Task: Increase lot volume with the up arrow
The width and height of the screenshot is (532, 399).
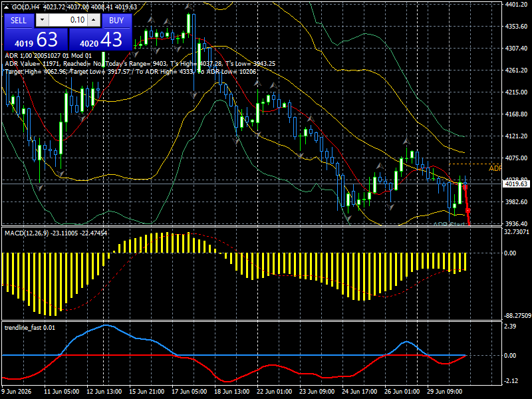Action: 94,20
